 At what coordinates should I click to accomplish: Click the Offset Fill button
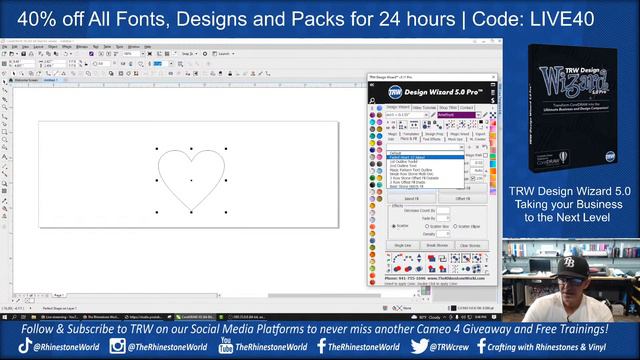pyautogui.click(x=462, y=198)
